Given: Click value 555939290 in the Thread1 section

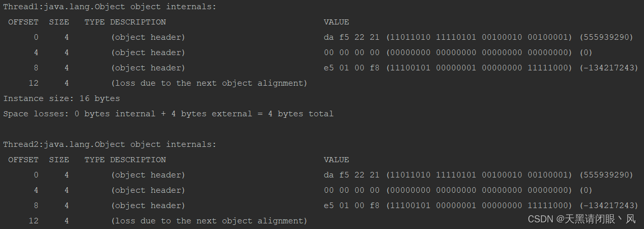Looking at the screenshot, I should click(606, 37).
